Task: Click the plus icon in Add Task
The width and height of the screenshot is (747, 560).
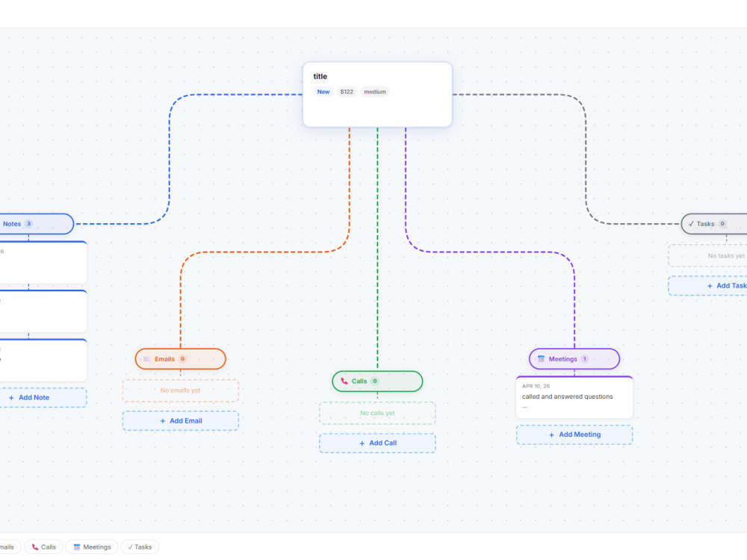Action: (710, 286)
